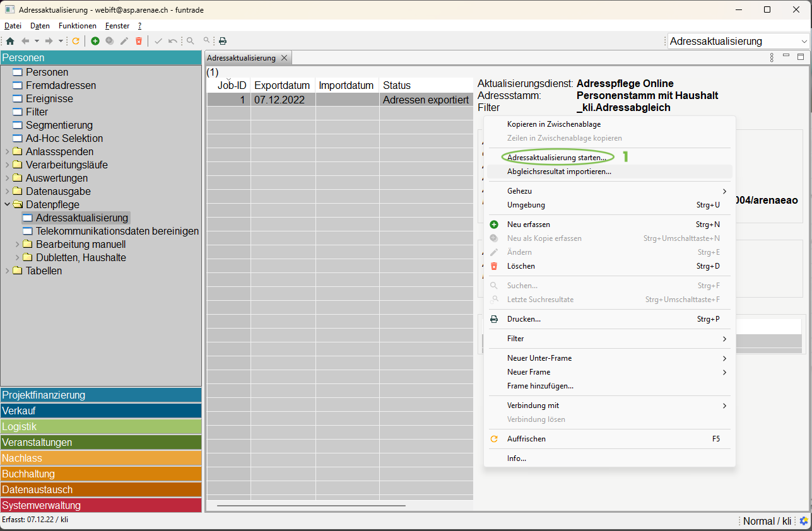Open the Funktionen menu
The height and width of the screenshot is (531, 812).
point(77,26)
